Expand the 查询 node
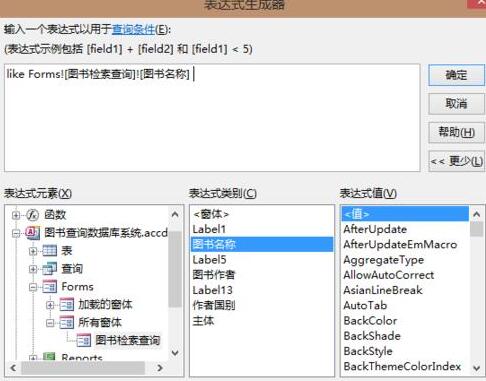This screenshot has height=381, width=486. click(33, 269)
